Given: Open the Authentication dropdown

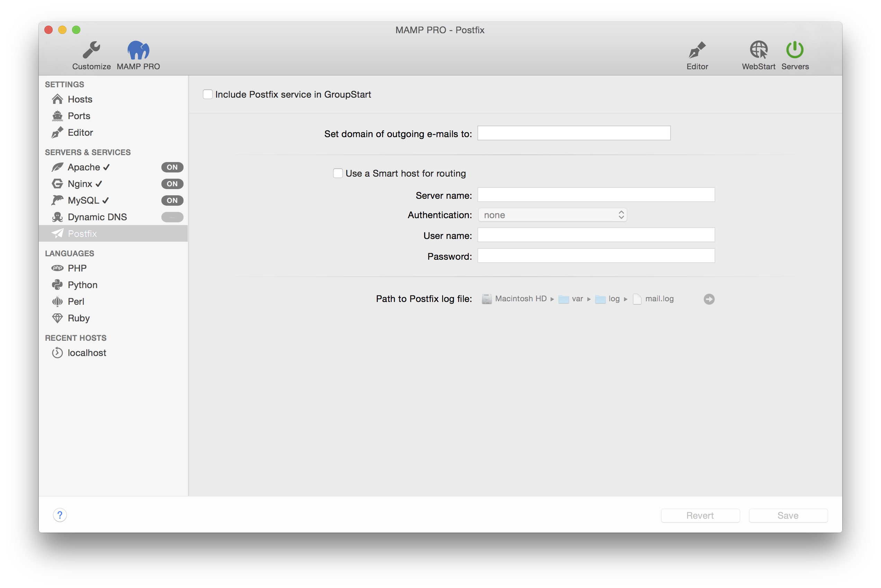Looking at the screenshot, I should (x=552, y=215).
